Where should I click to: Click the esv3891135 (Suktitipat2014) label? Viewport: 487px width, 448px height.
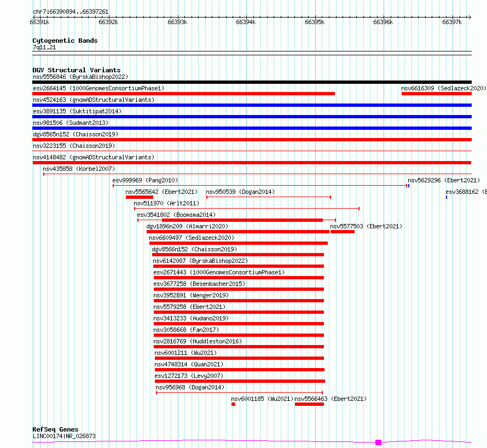click(77, 111)
